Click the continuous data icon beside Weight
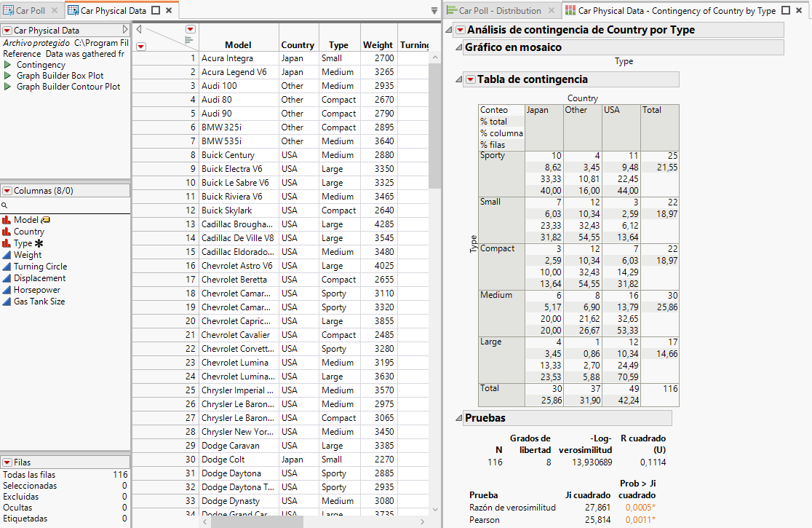This screenshot has height=528, width=812. tap(6, 255)
